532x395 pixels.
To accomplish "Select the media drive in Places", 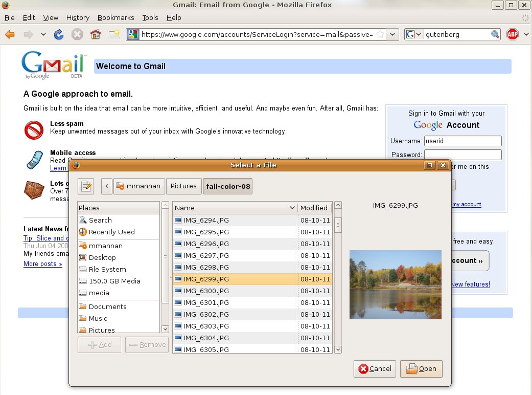I will click(119, 293).
